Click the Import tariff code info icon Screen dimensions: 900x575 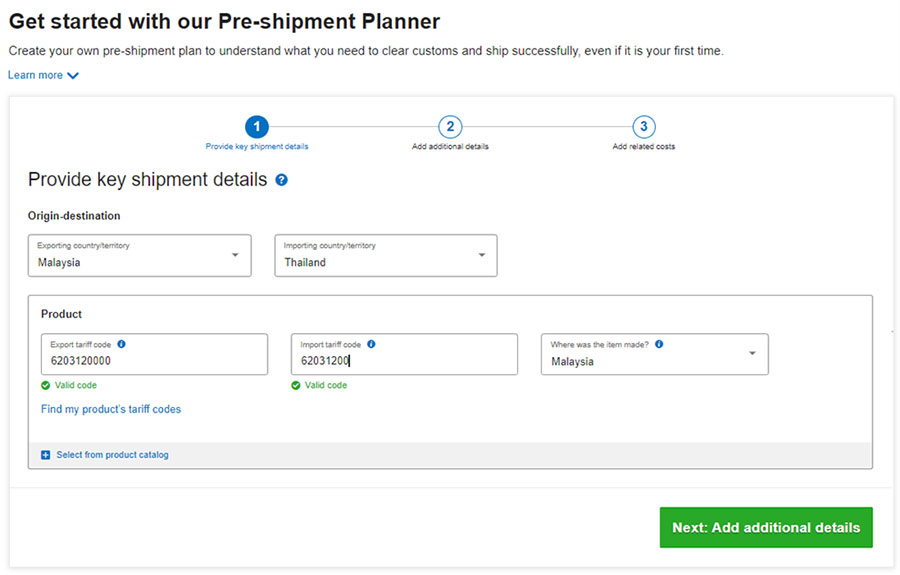coord(371,344)
